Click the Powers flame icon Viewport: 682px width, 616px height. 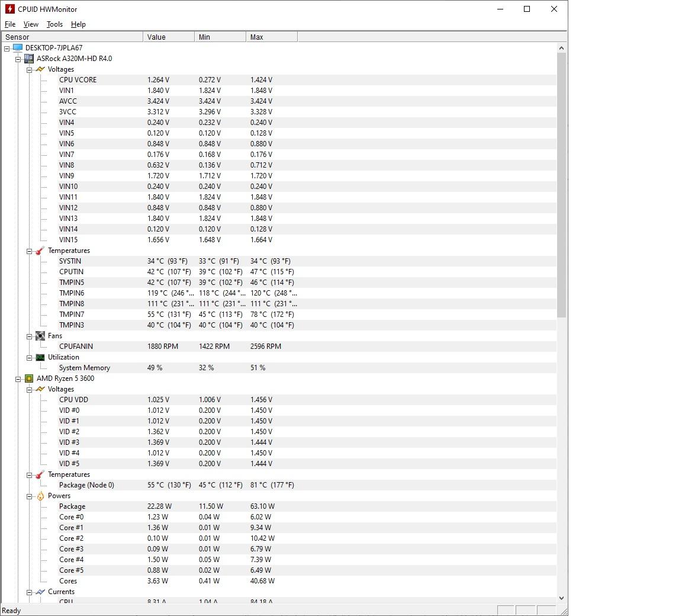tap(40, 496)
